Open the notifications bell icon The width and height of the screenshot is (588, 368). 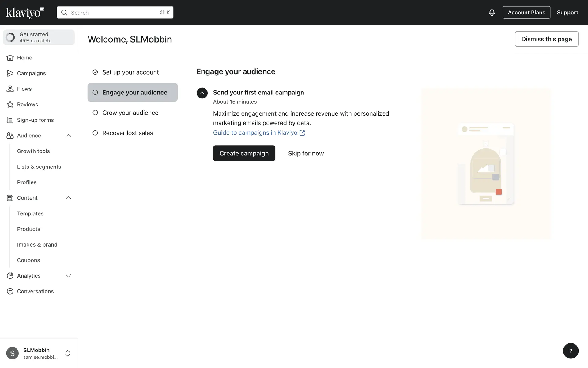pos(492,13)
